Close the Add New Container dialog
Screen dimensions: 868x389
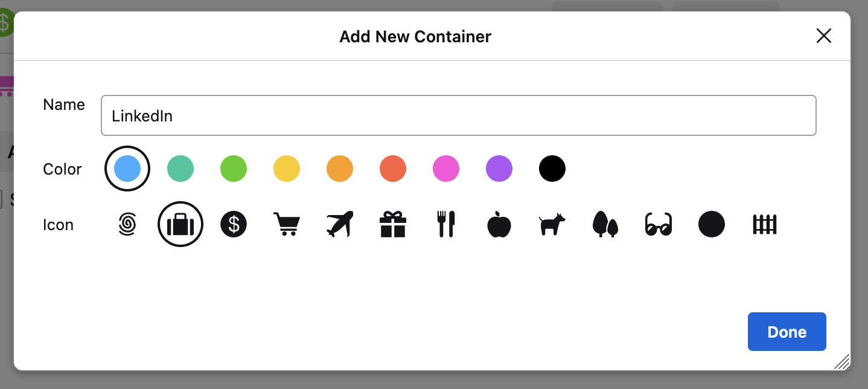(823, 36)
